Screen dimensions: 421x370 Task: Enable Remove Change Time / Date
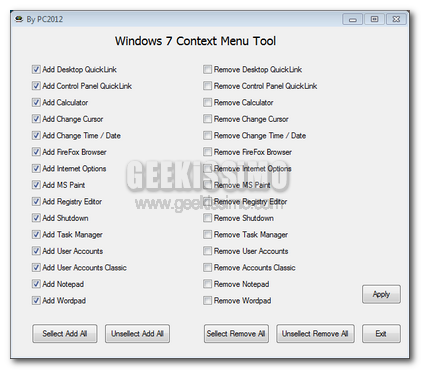[207, 135]
